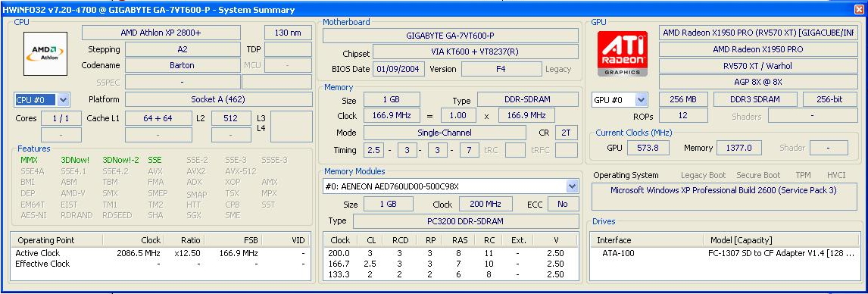The height and width of the screenshot is (294, 868).
Task: Close the HWiNFO32 System Summary window
Action: pos(859,9)
